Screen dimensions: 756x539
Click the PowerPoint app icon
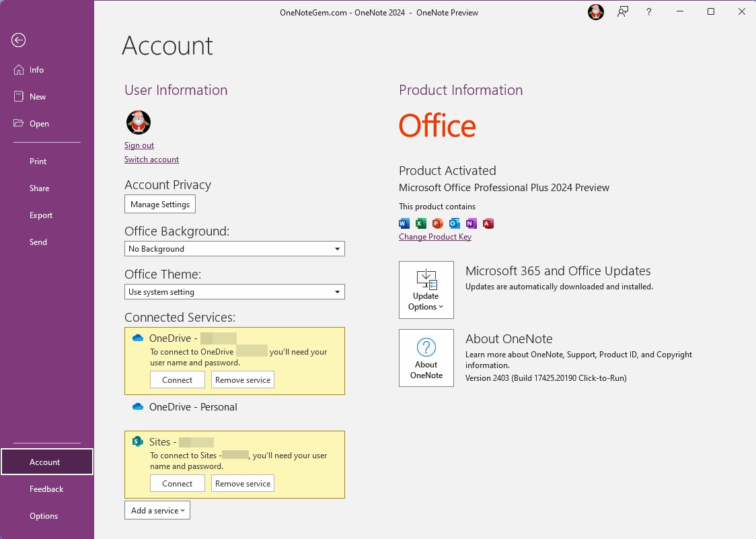point(438,223)
